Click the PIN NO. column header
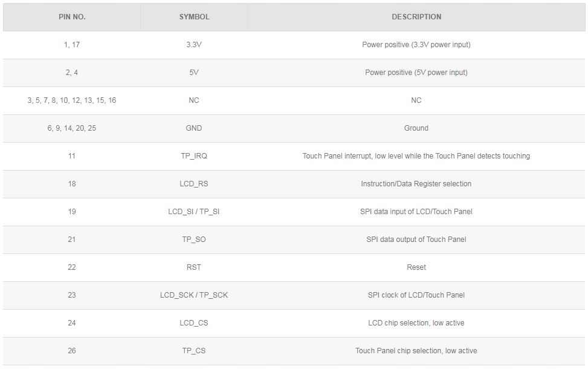Image resolution: width=588 pixels, height=369 pixels. [72, 17]
